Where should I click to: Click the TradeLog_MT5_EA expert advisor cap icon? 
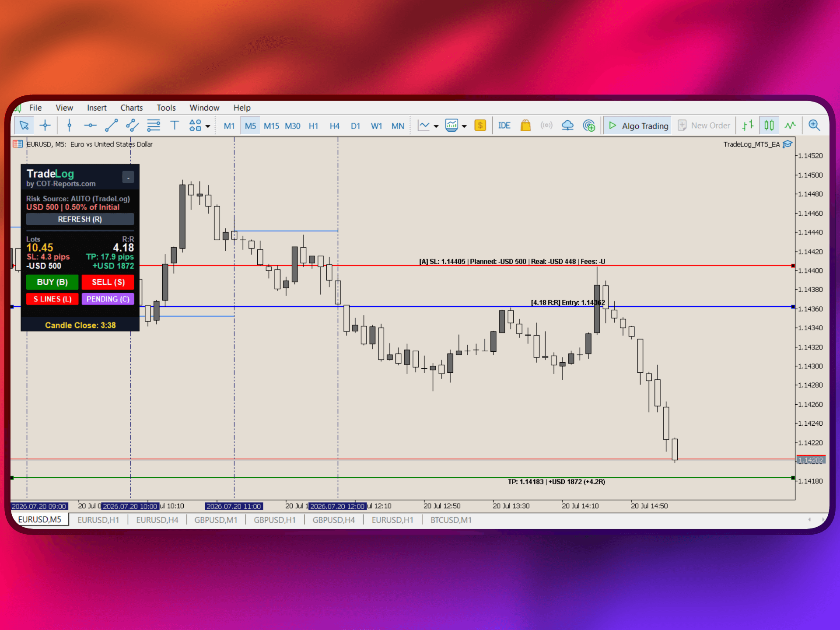tap(787, 144)
